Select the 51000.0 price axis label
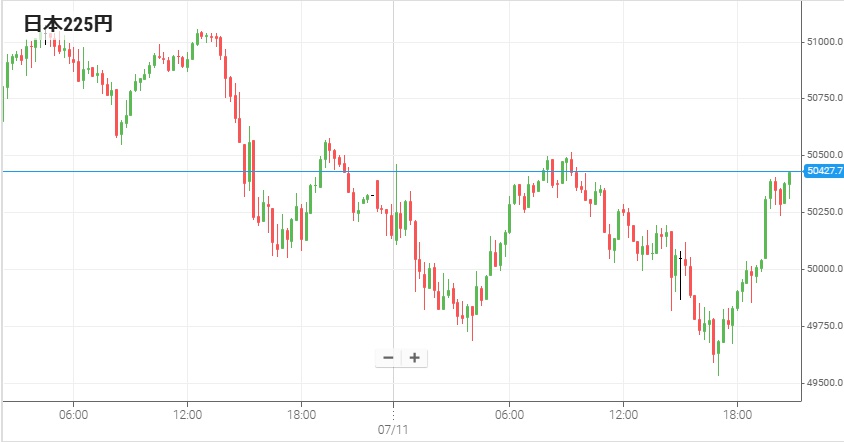This screenshot has width=844, height=442. click(x=824, y=41)
